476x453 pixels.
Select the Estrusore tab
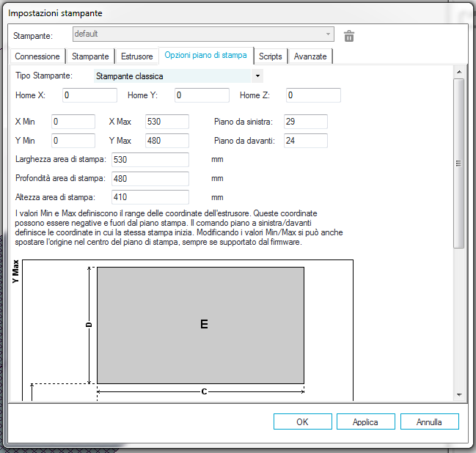point(137,56)
